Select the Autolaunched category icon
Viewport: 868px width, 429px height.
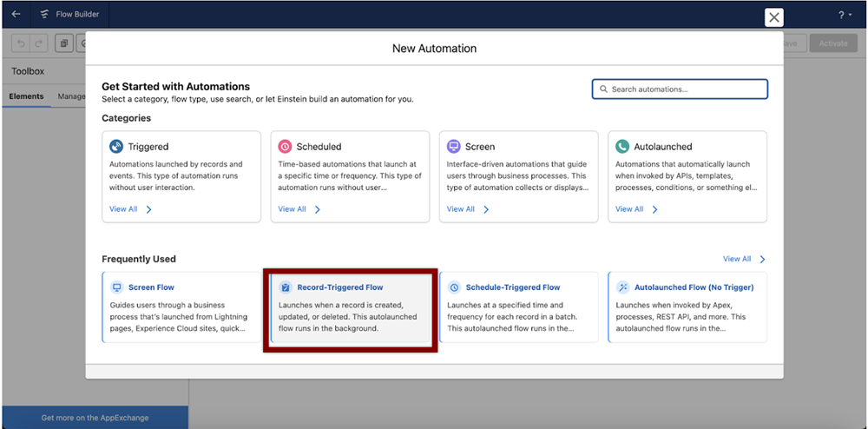coord(622,147)
